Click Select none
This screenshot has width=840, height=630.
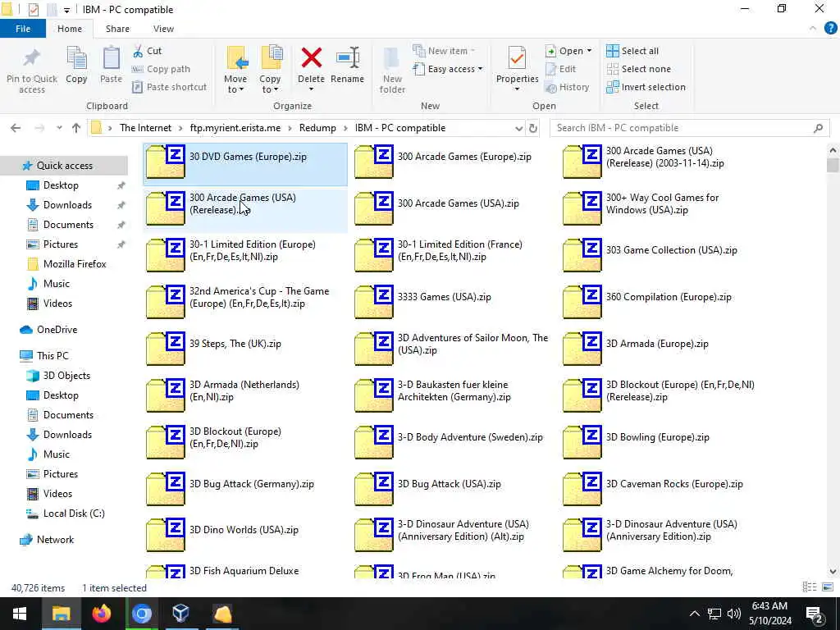coord(638,69)
